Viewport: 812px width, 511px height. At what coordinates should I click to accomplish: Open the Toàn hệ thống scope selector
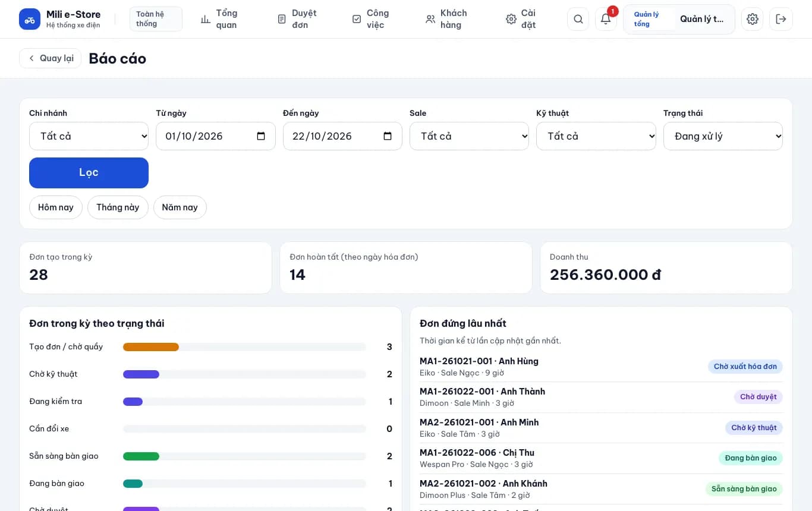(156, 19)
